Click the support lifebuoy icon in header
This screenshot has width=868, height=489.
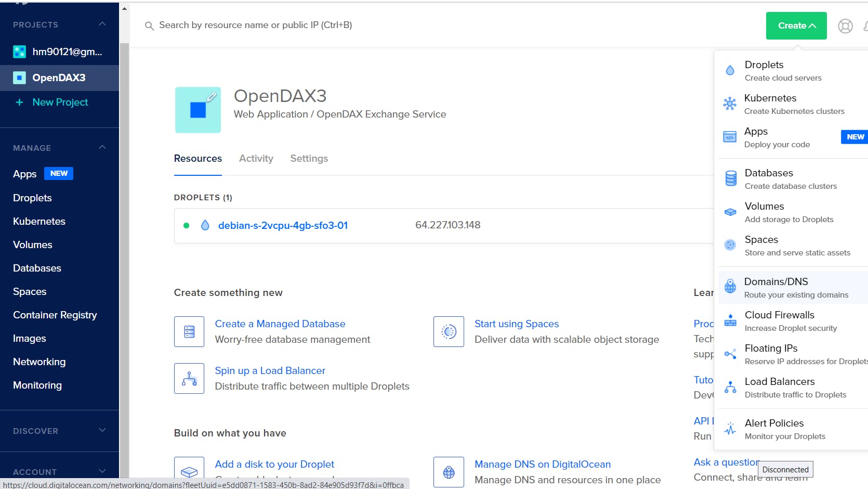845,26
